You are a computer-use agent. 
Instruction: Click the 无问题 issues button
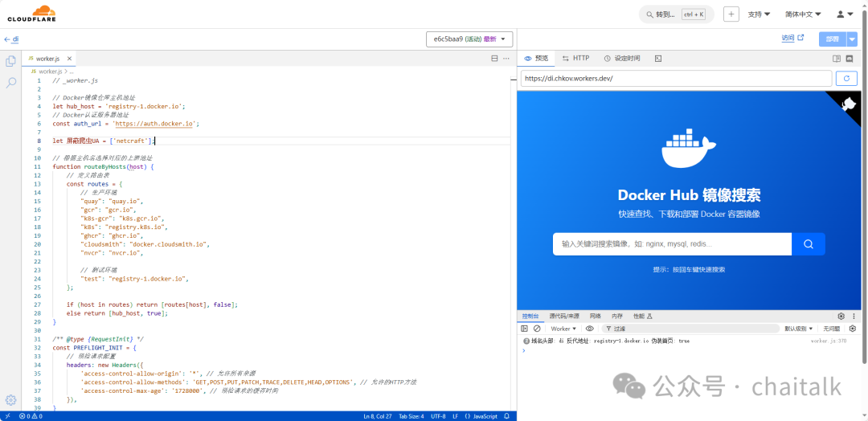[832, 329]
